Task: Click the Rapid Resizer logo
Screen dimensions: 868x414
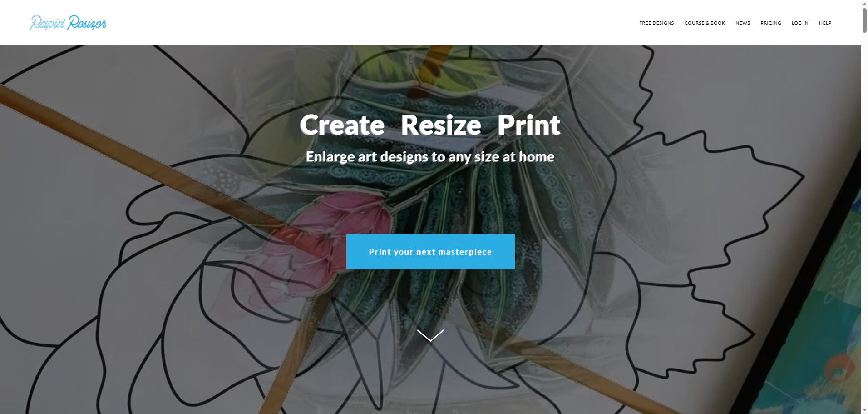Action: [x=68, y=23]
